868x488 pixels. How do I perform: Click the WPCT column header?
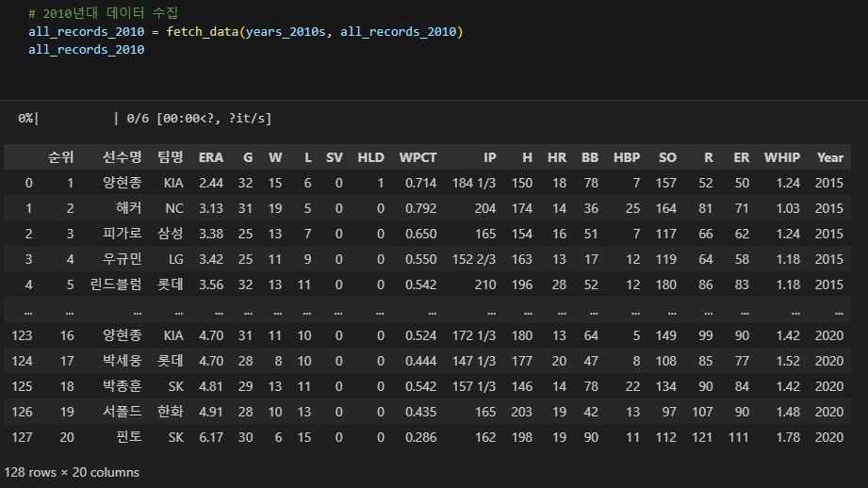pos(418,157)
